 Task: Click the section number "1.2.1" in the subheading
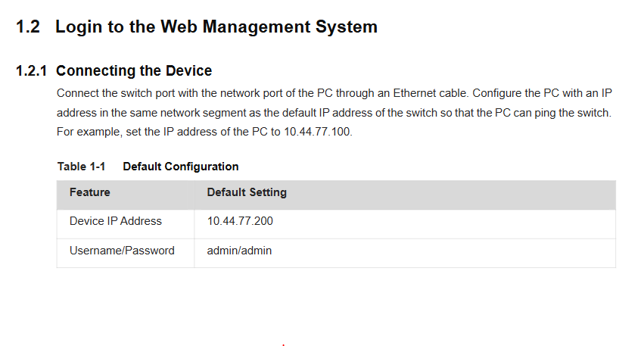(x=31, y=70)
